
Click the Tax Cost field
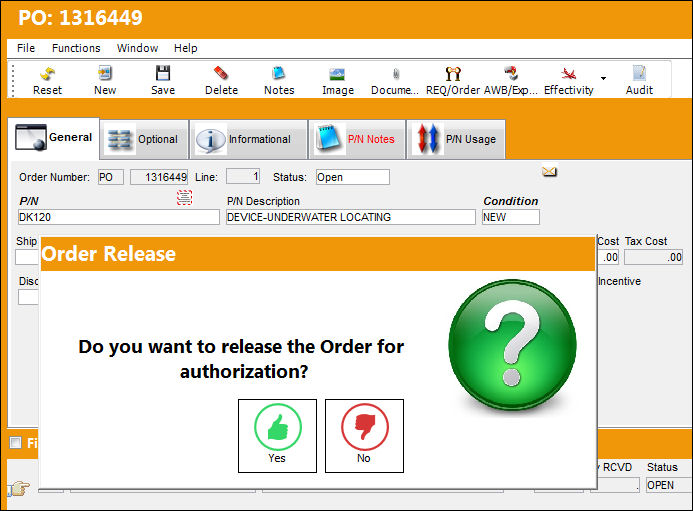653,257
